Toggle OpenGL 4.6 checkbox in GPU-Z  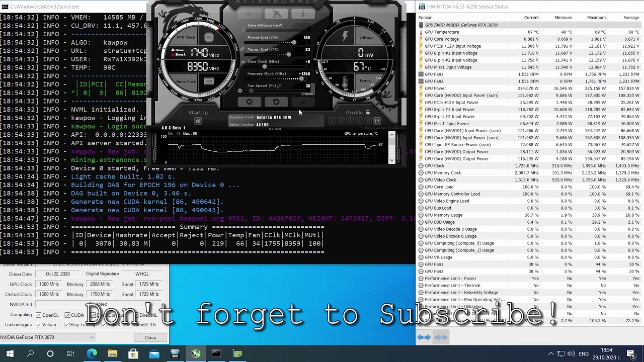128,325
